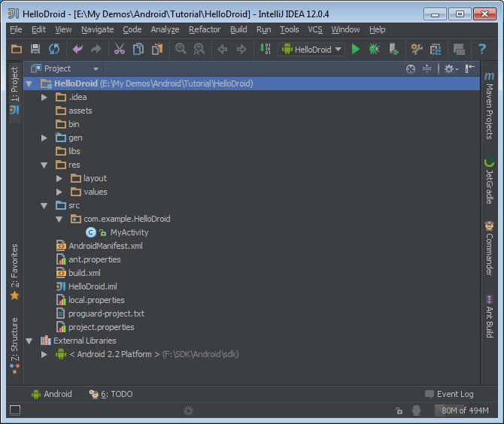Click the Undo arrow icon

click(77, 49)
